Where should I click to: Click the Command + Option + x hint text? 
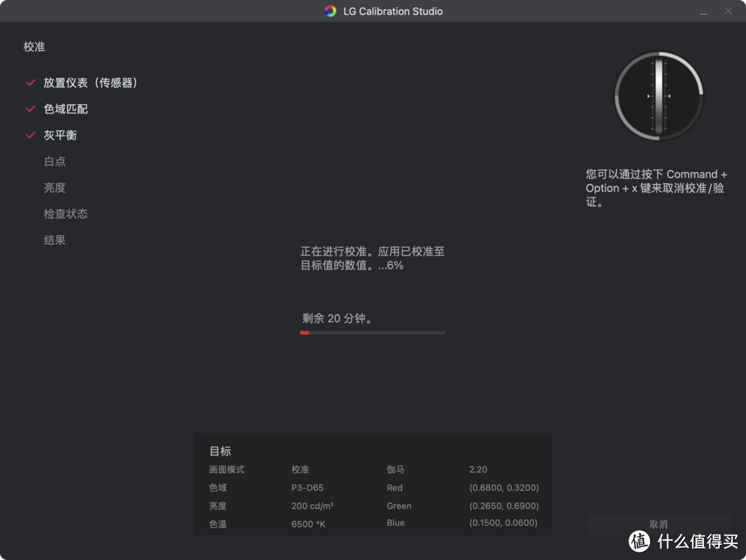pyautogui.click(x=657, y=188)
